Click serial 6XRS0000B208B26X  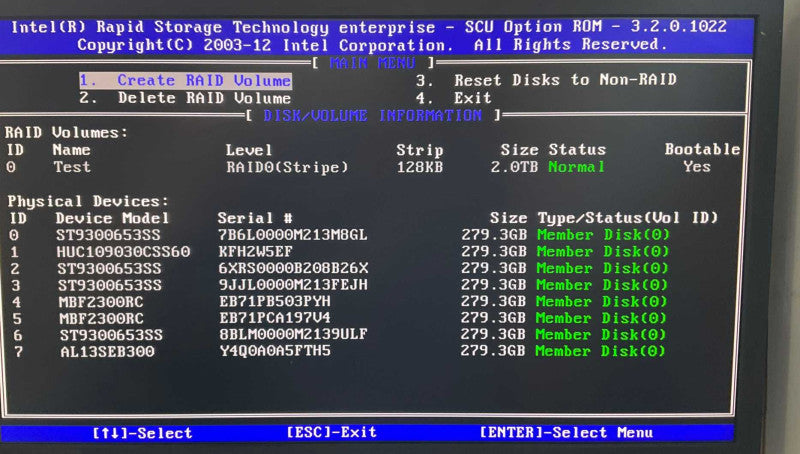[x=293, y=268]
